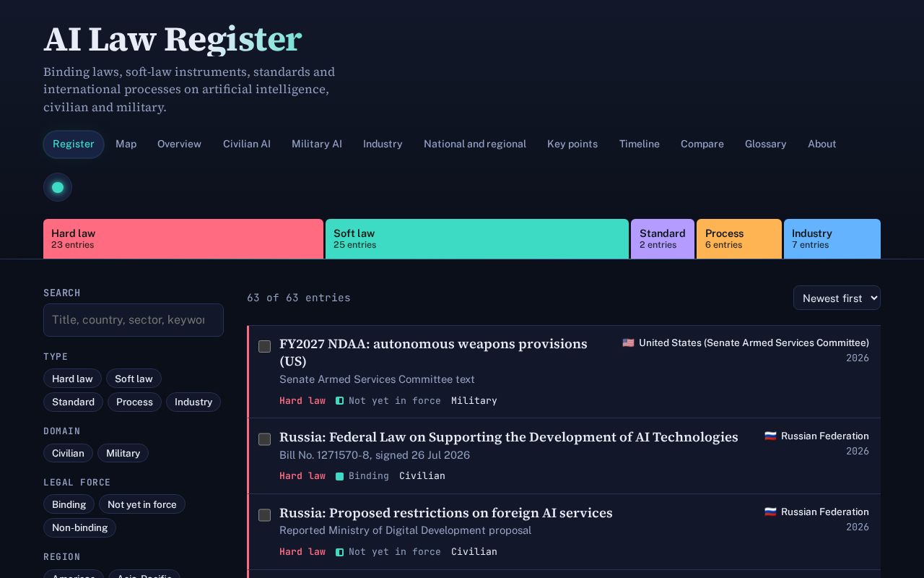924x578 pixels.
Task: Select the red Hard law 23 entries bar
Action: pyautogui.click(x=183, y=238)
